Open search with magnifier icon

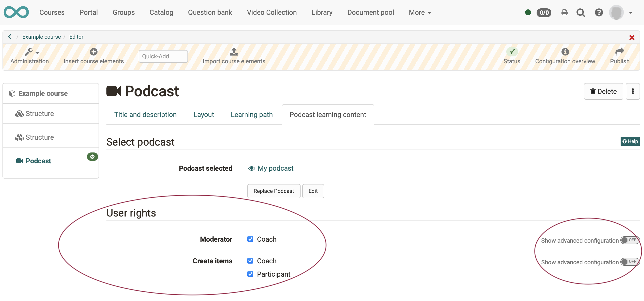click(580, 13)
